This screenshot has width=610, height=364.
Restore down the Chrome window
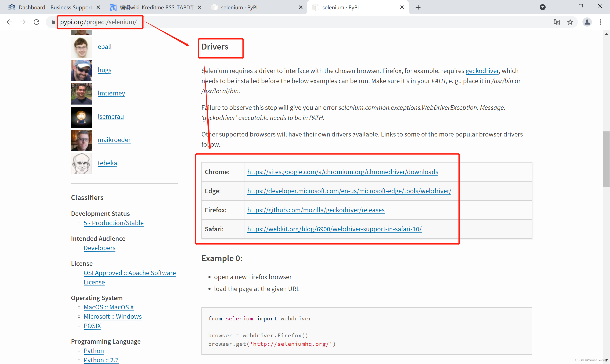click(581, 6)
